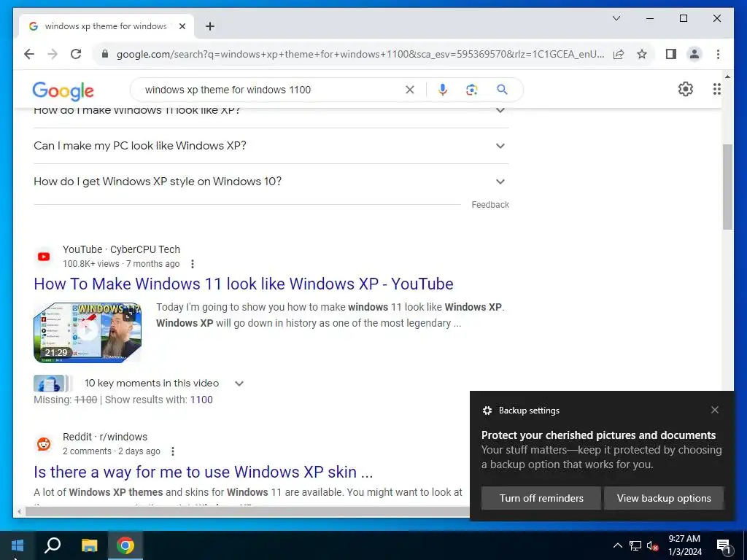The image size is (747, 560).
Task: Click the address bar URL
Action: [360, 54]
